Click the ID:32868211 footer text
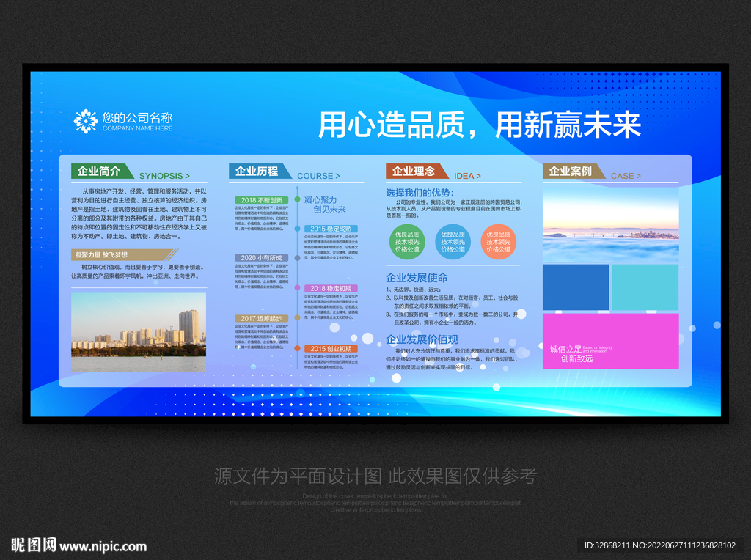The width and height of the screenshot is (751, 560). coord(660,545)
